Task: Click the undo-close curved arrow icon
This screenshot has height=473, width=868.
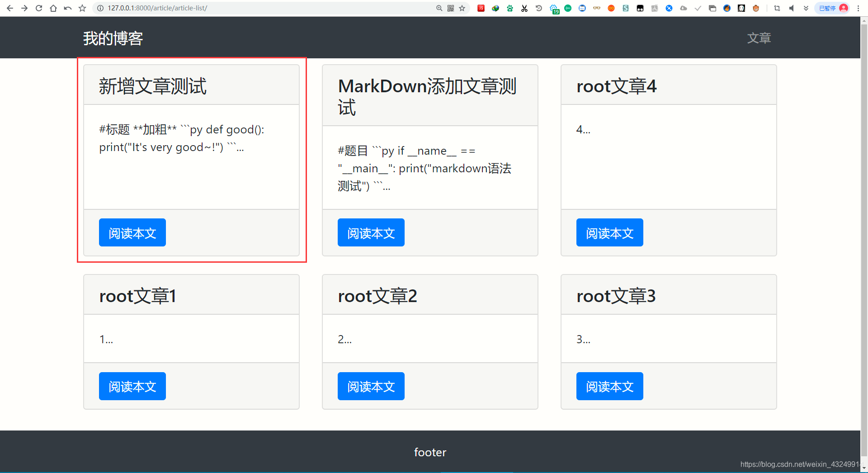Action: (68, 8)
